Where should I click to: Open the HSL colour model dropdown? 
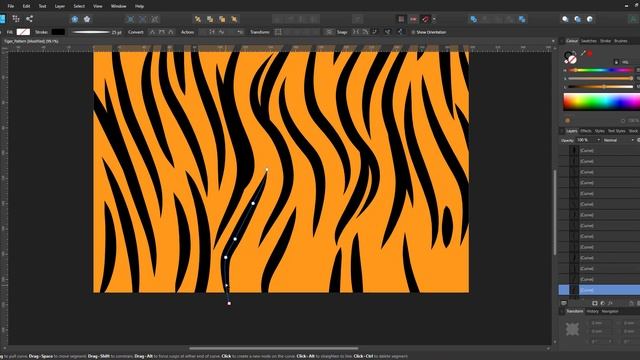[626, 62]
